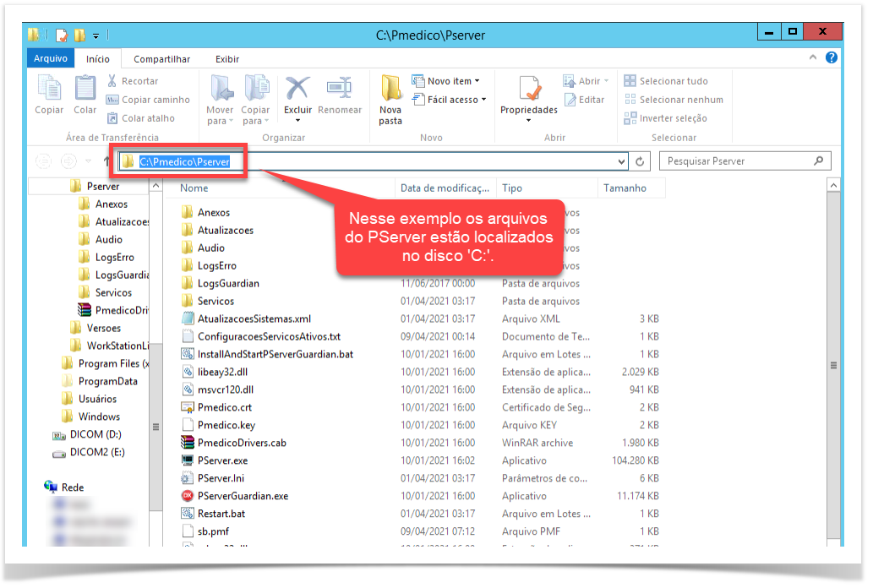The width and height of the screenshot is (873, 588).
Task: Open Propriedades with the checkmark icon
Action: pos(529,89)
